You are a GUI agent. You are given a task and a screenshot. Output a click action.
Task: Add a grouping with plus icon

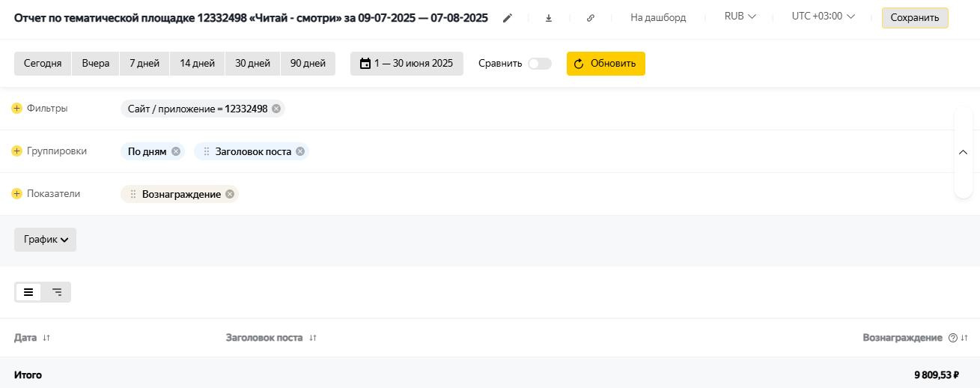[17, 151]
